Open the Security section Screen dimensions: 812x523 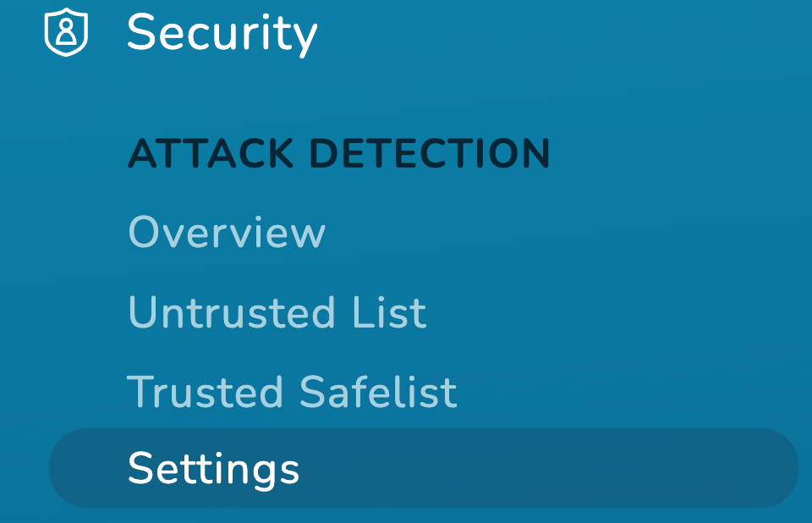(222, 34)
